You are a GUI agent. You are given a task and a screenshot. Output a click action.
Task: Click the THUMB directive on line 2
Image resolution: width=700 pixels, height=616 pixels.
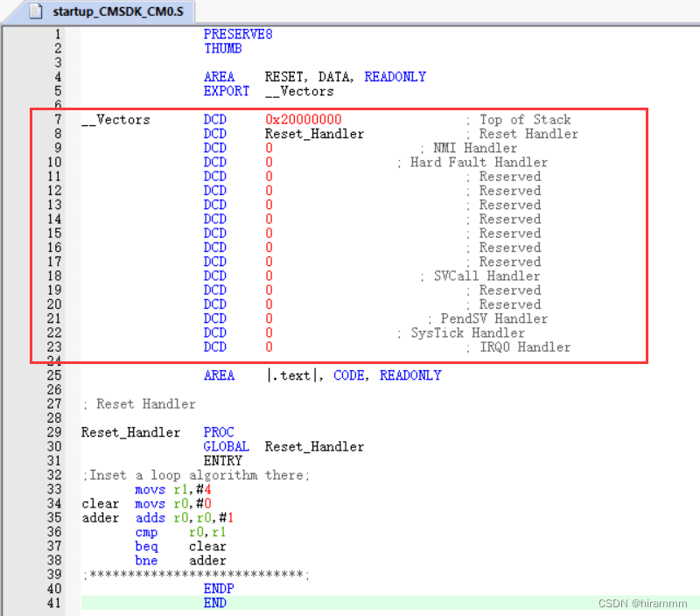click(222, 48)
